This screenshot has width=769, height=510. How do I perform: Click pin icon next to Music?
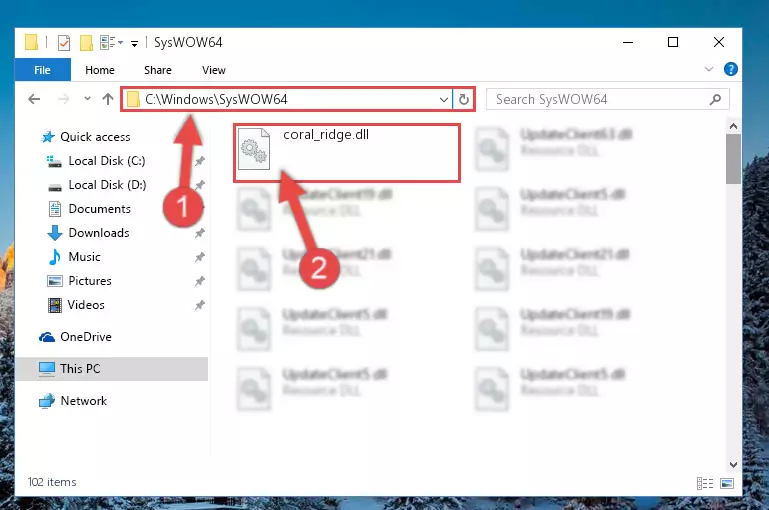click(200, 257)
